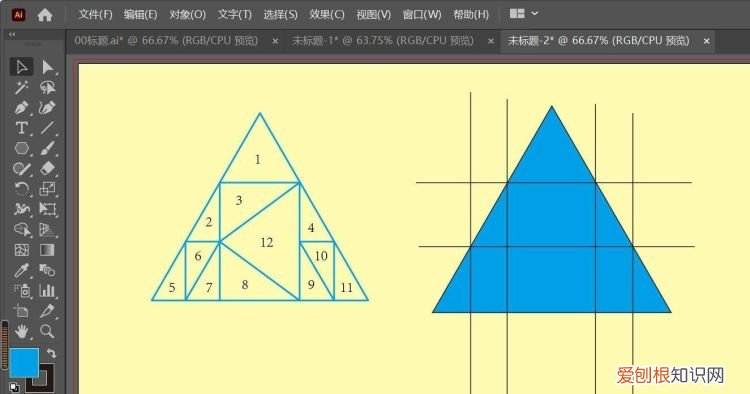Switch to the 未标题-2 document tab
The image size is (750, 394).
click(x=598, y=41)
